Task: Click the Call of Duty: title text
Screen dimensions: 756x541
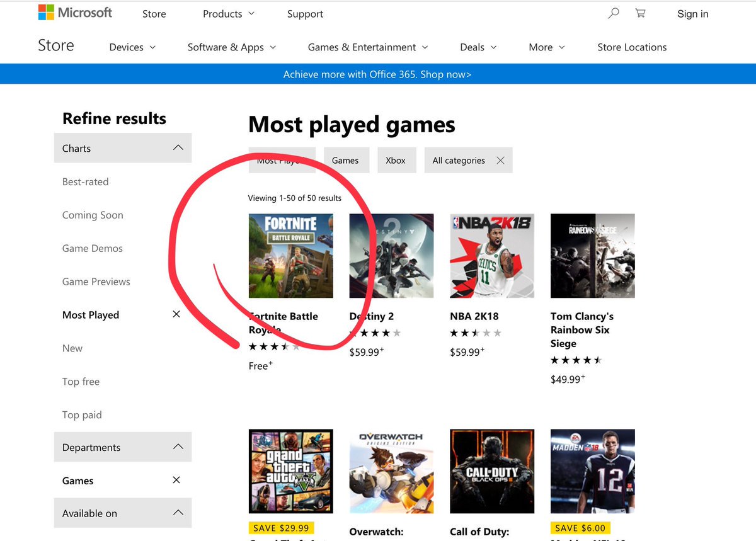Action: click(x=479, y=532)
